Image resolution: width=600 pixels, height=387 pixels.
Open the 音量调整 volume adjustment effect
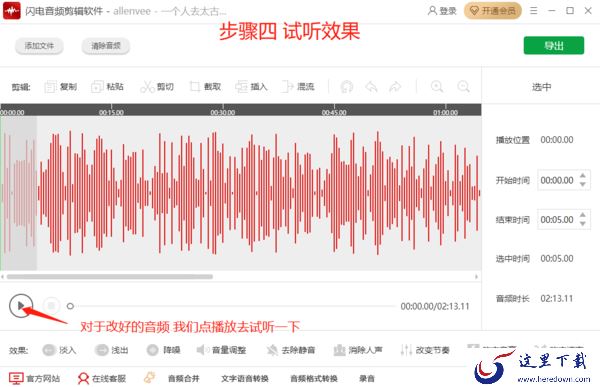coord(221,350)
